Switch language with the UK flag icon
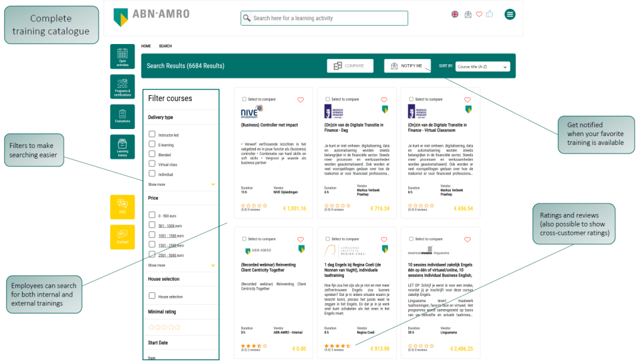Image resolution: width=644 pixels, height=362 pixels. point(455,14)
